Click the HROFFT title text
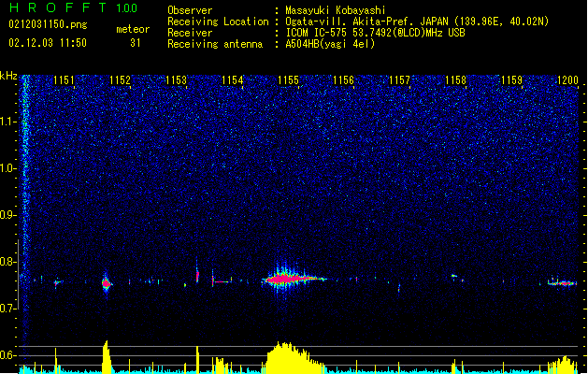Image resolution: width=588 pixels, height=374 pixels. [x=59, y=7]
